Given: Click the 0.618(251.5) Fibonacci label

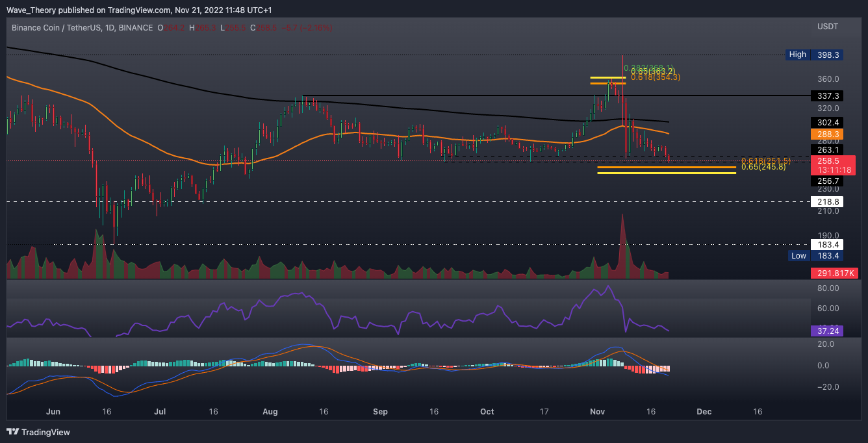Looking at the screenshot, I should tap(766, 160).
